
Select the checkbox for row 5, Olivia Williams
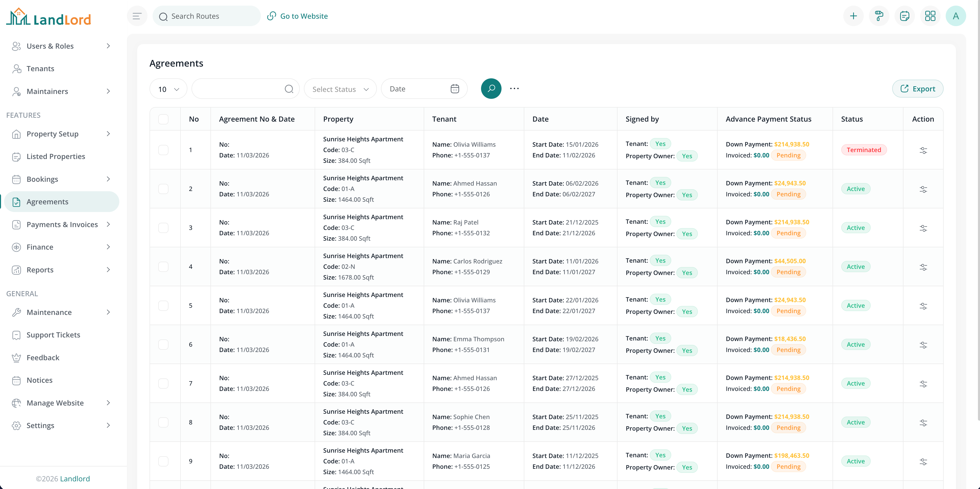coord(164,305)
